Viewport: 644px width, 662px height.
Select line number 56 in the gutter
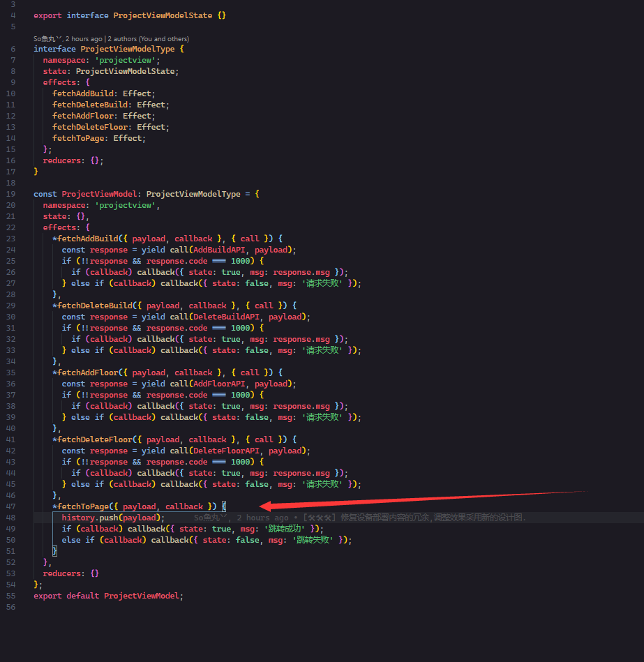click(10, 607)
